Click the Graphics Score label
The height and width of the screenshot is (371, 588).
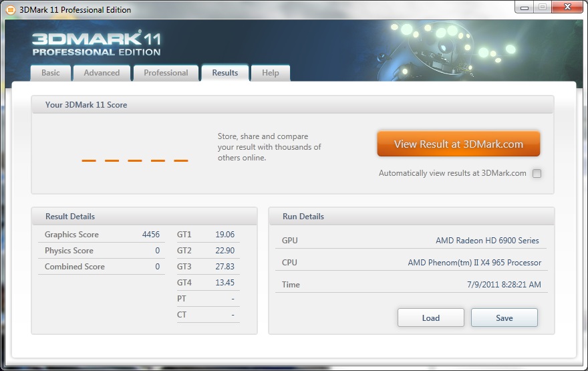coord(71,235)
